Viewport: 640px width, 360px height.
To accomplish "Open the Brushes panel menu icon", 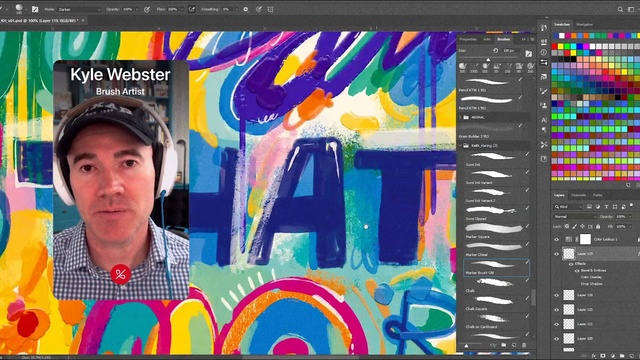I will pos(532,40).
